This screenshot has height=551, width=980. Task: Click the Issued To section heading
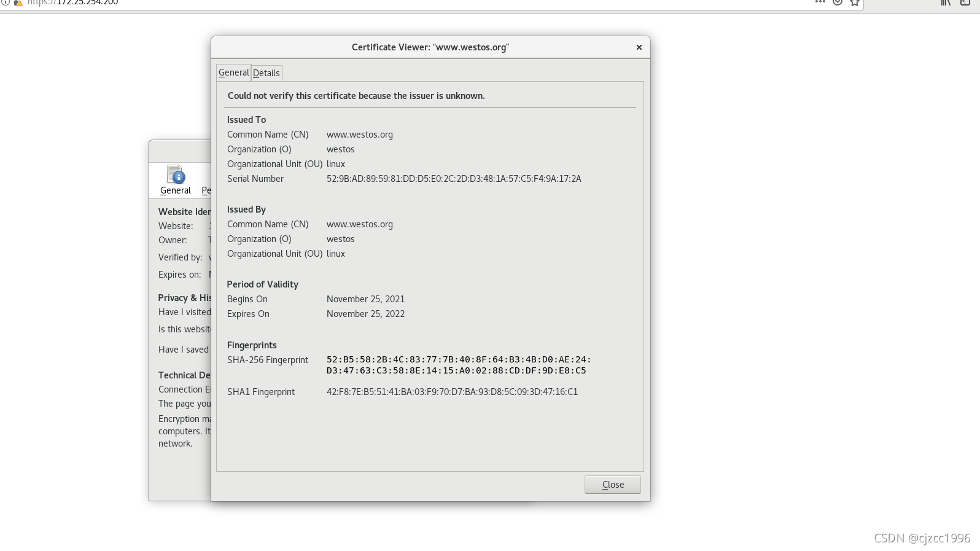point(246,120)
